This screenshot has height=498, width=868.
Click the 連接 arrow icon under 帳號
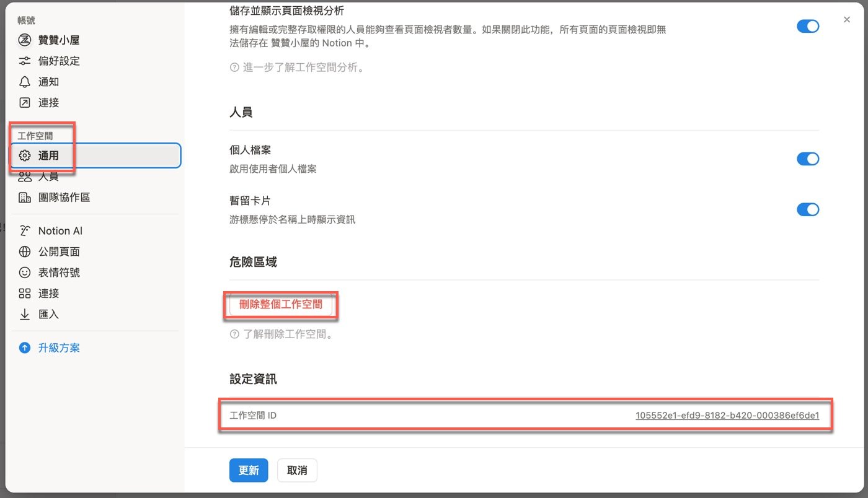(25, 103)
